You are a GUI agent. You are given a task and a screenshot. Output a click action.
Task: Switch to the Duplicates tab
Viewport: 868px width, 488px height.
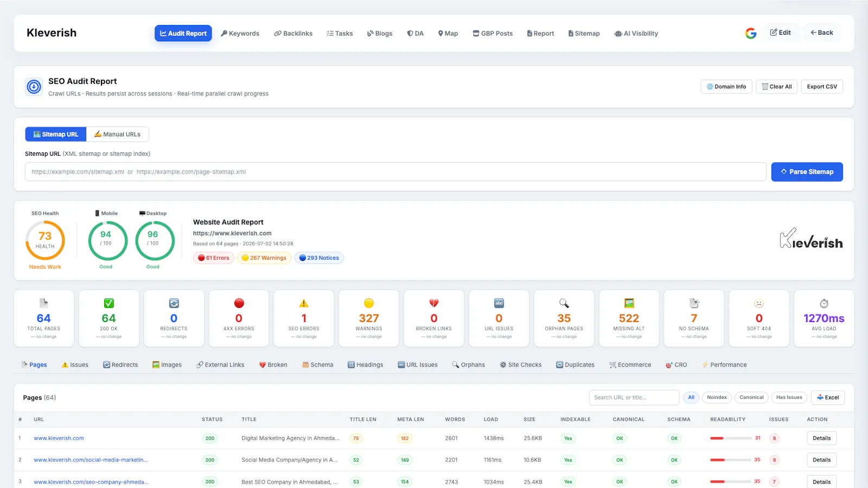(575, 365)
